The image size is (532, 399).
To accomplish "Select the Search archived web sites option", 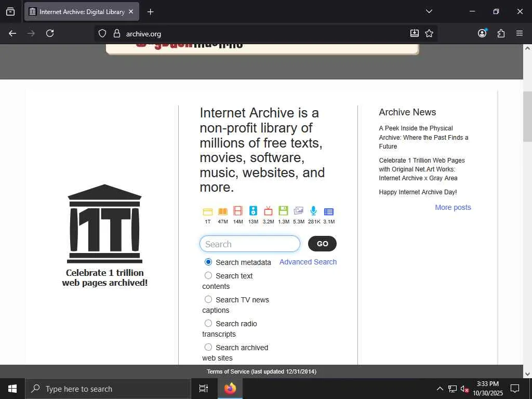I will coord(208,347).
